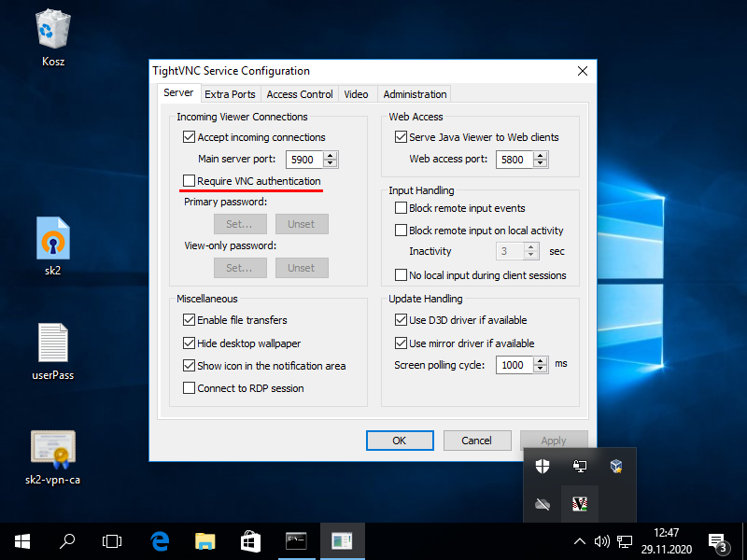Enable Connect to RDP session
Screen dimensions: 747x560
tap(190, 388)
